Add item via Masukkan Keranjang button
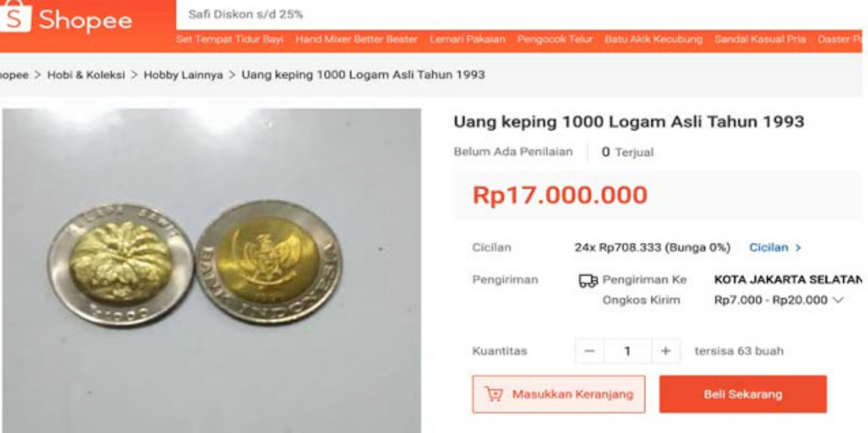Screen dimensions: 868x433 (558, 394)
